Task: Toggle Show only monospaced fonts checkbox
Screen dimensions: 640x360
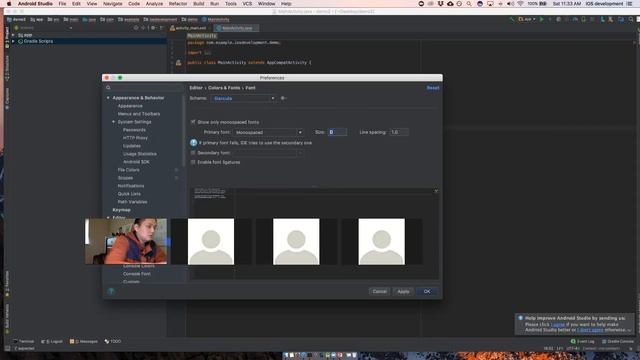Action: pos(193,122)
